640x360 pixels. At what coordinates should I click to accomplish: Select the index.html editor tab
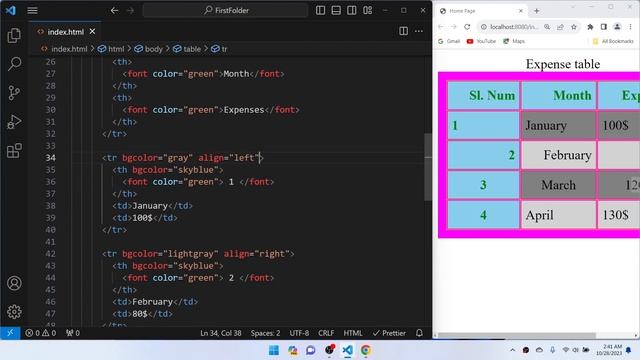[65, 31]
